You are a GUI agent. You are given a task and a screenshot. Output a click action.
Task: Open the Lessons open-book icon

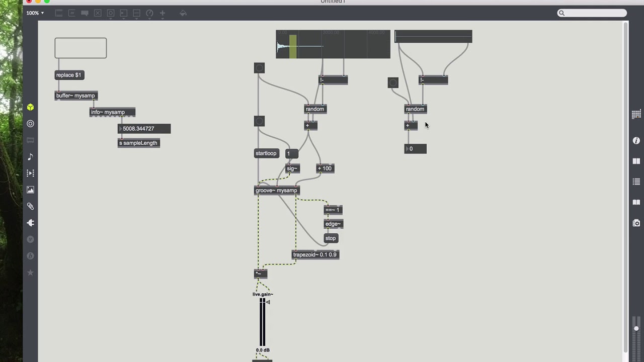point(636,202)
